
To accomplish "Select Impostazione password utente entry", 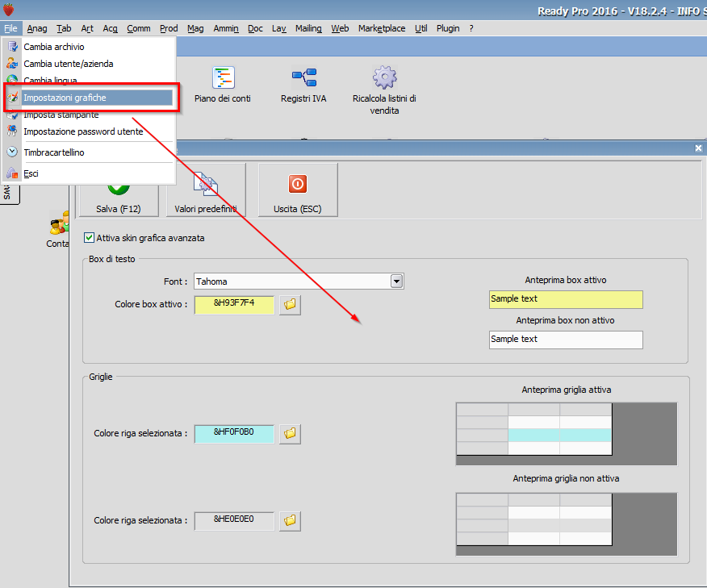I will coord(89,131).
